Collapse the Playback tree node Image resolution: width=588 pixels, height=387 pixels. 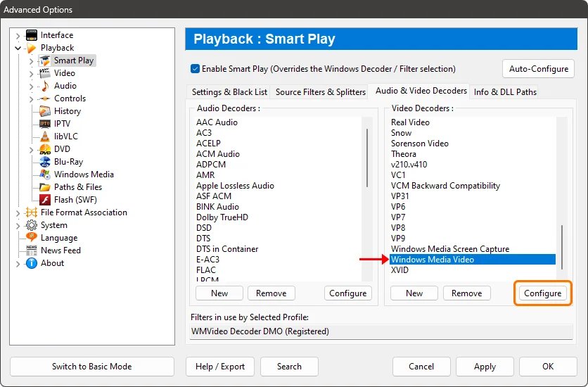click(x=18, y=48)
